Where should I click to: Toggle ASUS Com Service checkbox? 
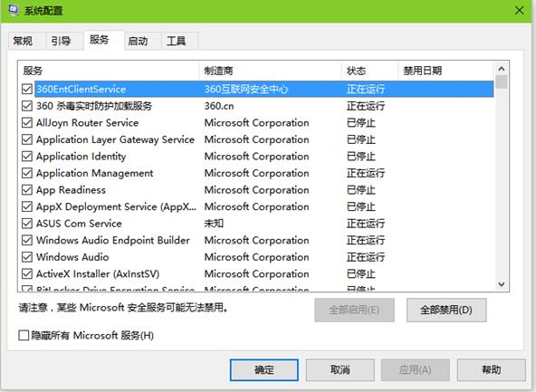(27, 224)
